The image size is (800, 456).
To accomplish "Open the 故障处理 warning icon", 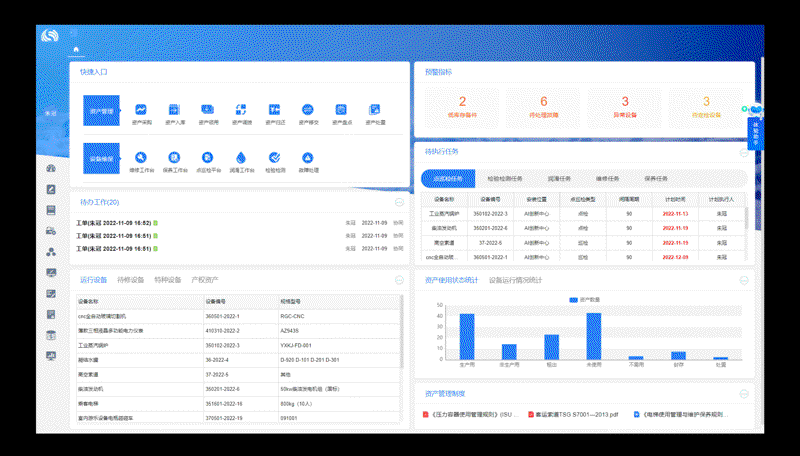I will (308, 158).
